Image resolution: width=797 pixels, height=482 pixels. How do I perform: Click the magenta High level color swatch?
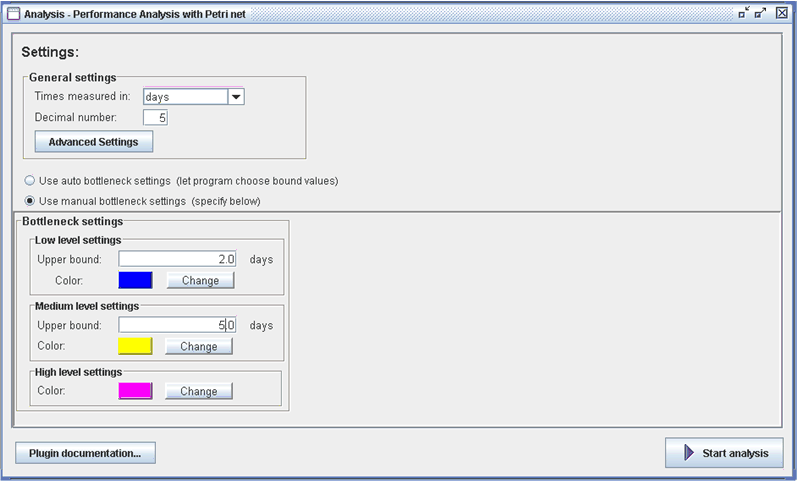(x=135, y=391)
